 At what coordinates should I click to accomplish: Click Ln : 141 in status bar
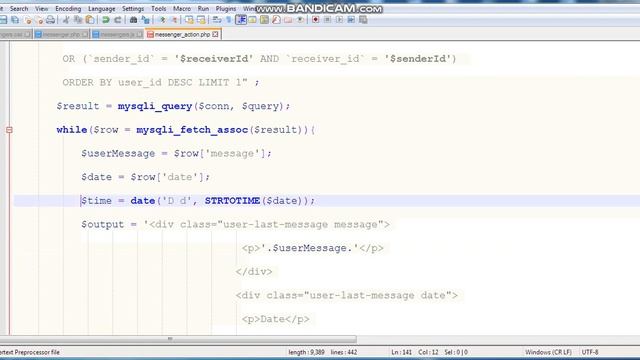click(401, 352)
